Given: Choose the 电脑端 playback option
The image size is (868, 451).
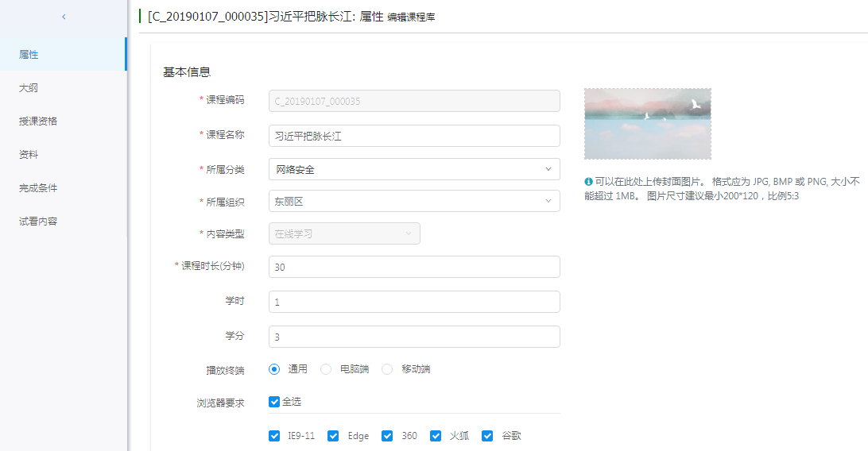Looking at the screenshot, I should [326, 369].
